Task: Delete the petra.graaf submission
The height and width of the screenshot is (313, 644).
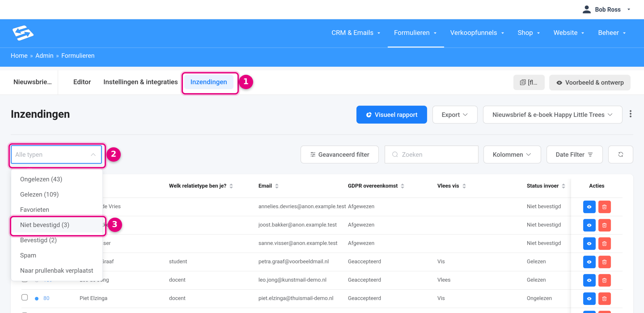Action: tap(604, 262)
